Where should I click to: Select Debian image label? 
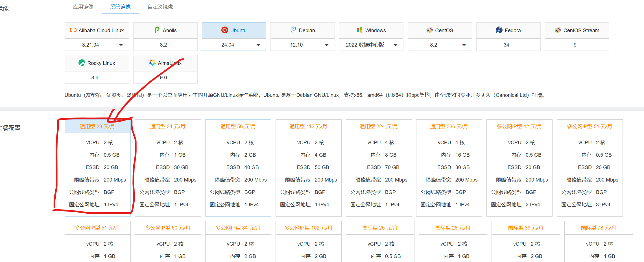pos(307,30)
